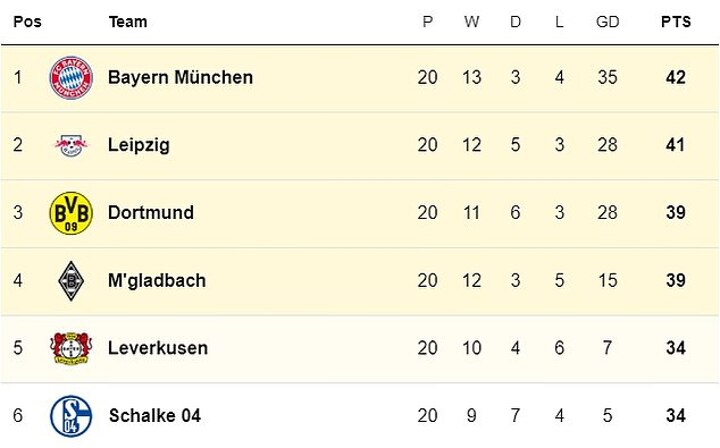
Task: Select the Leverkusen team name
Action: click(x=158, y=348)
